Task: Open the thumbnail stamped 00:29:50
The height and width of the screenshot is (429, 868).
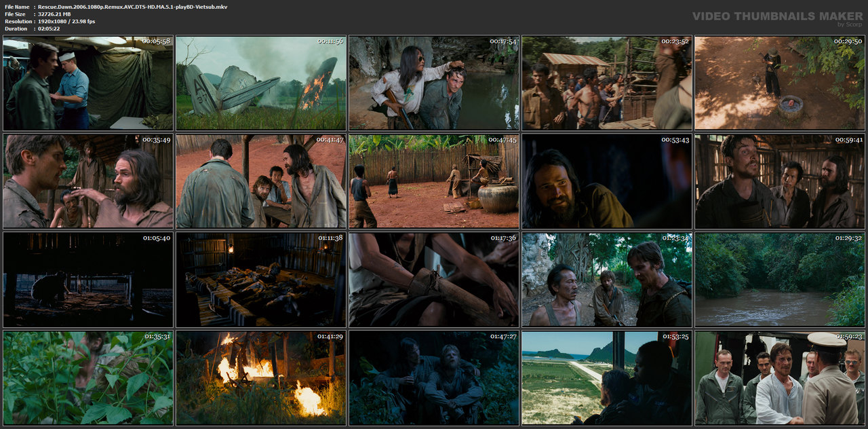Action: pyautogui.click(x=780, y=83)
